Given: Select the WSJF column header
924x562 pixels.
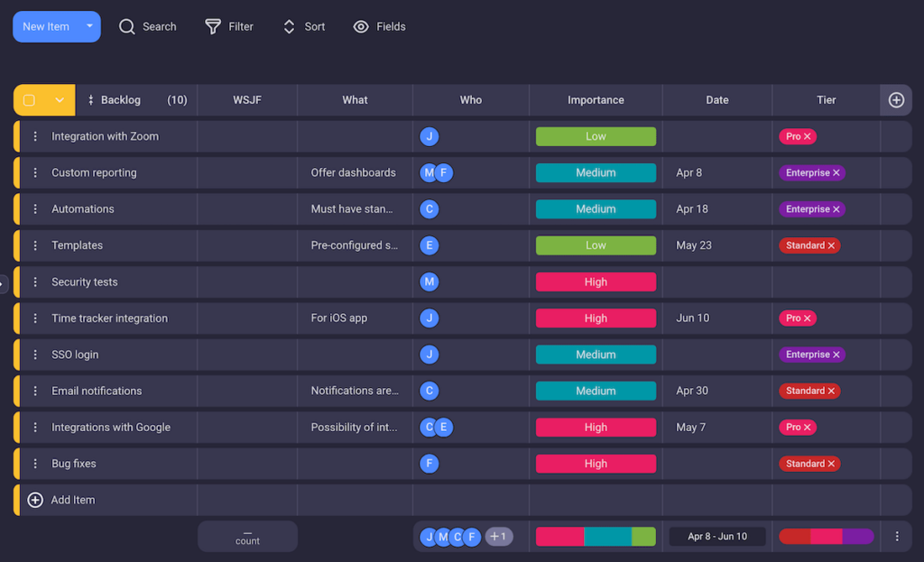Looking at the screenshot, I should click(247, 100).
